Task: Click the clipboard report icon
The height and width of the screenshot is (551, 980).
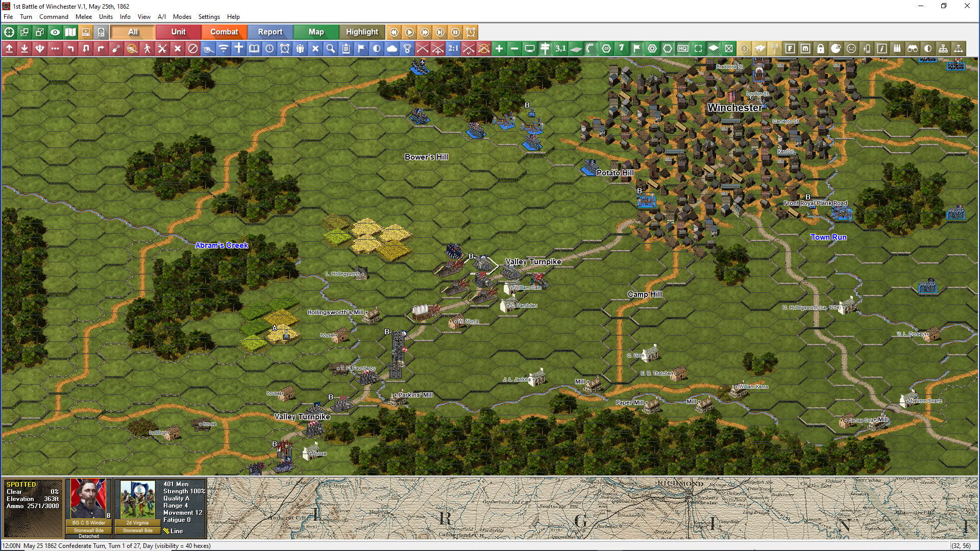Action: [x=346, y=48]
